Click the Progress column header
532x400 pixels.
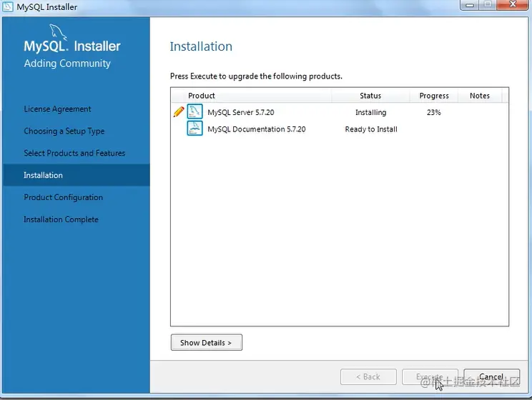(x=434, y=96)
